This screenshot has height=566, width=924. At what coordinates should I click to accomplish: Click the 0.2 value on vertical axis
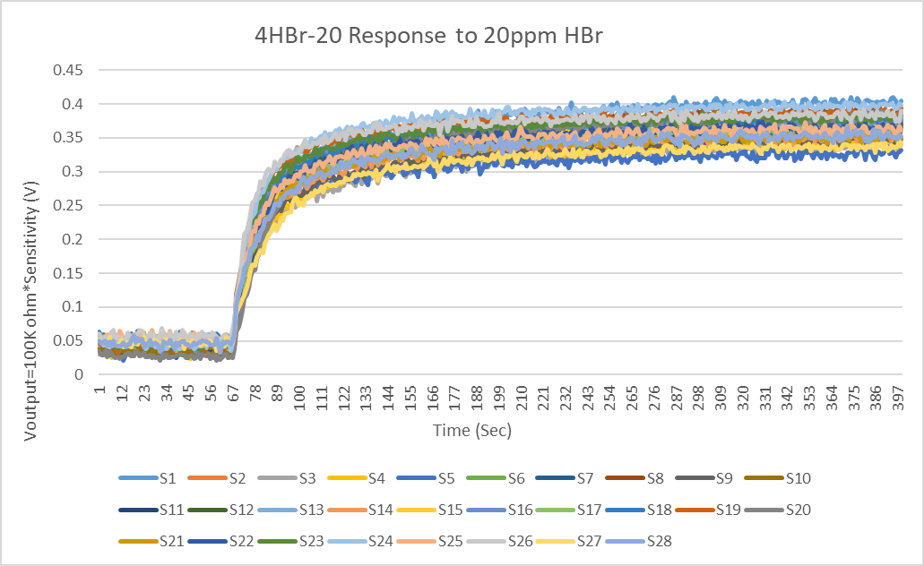pyautogui.click(x=73, y=239)
